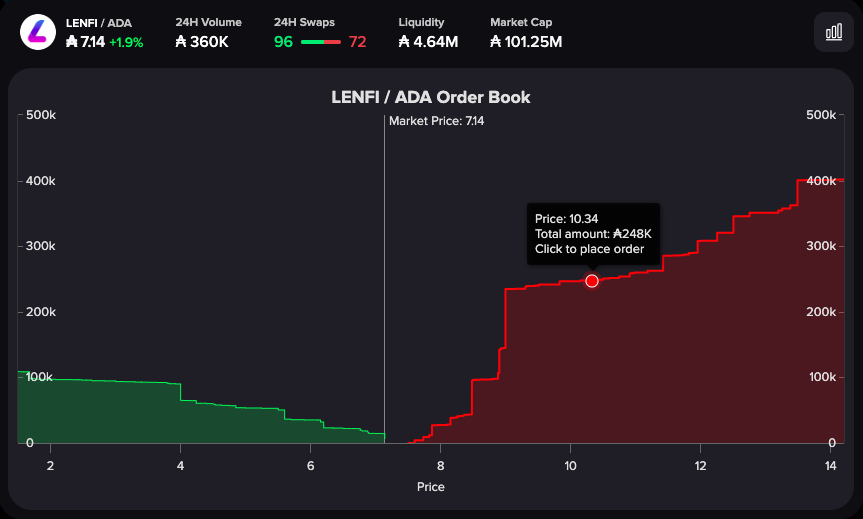The height and width of the screenshot is (519, 863).
Task: Click the left axis 500k label
Action: 41,115
